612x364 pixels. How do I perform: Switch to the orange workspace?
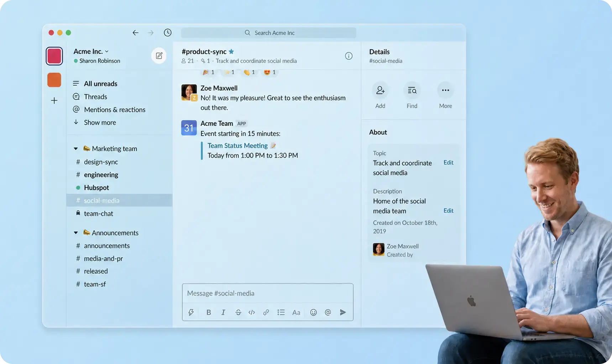point(54,80)
